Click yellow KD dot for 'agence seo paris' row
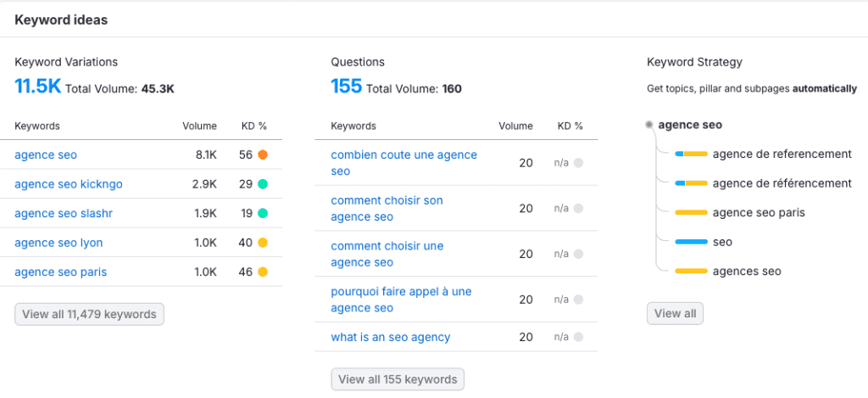Screen dimensions: 868x398 263,272
